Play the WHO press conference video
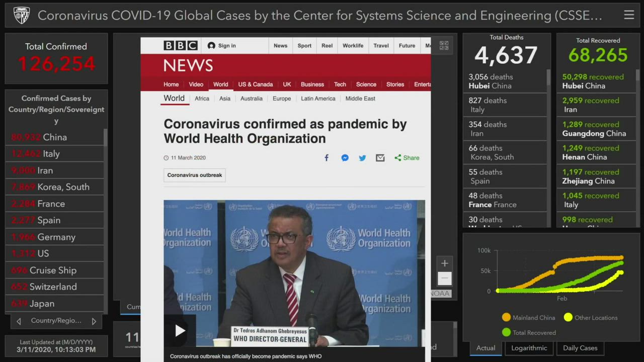 click(180, 330)
